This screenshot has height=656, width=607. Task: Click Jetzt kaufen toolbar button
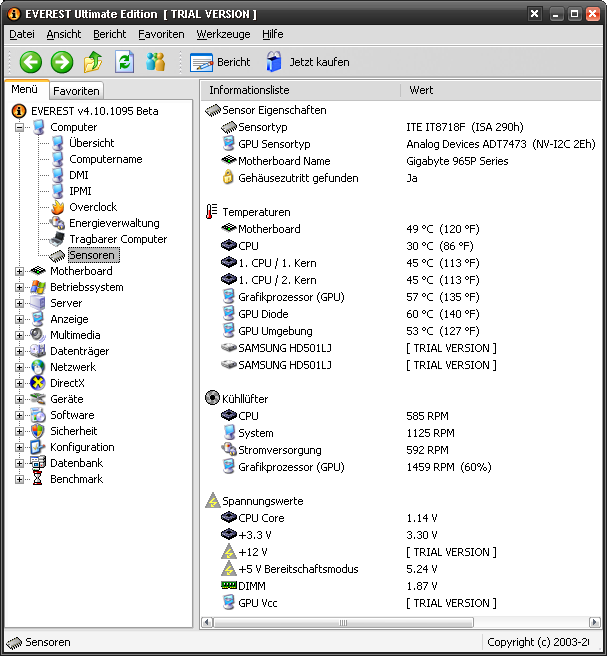click(307, 62)
